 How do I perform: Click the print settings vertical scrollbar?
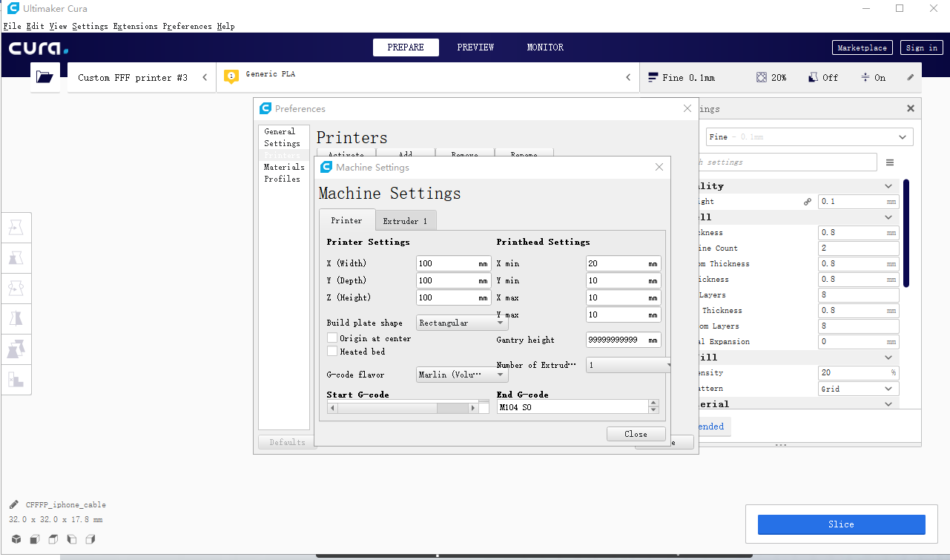[906, 233]
